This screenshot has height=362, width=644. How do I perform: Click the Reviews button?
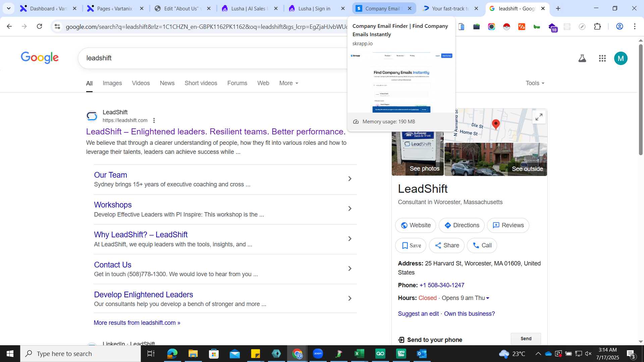(508, 225)
